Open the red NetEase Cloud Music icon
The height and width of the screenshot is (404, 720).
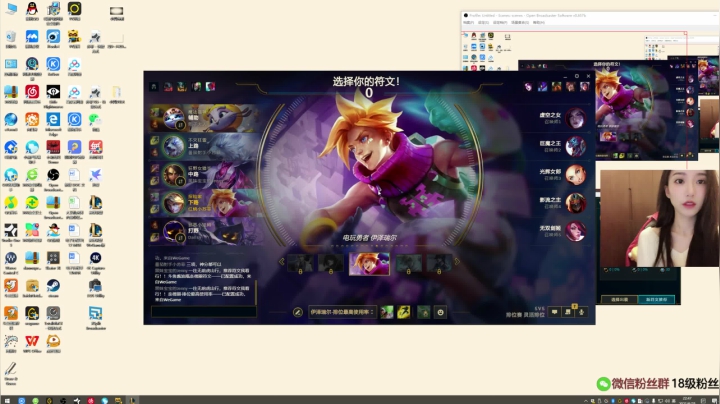pyautogui.click(x=32, y=94)
